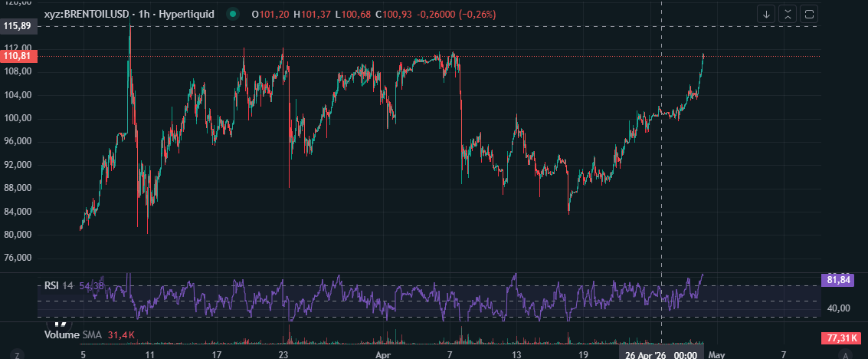Click the 115,89 crosshair price label
This screenshot has width=868, height=359.
click(x=18, y=26)
